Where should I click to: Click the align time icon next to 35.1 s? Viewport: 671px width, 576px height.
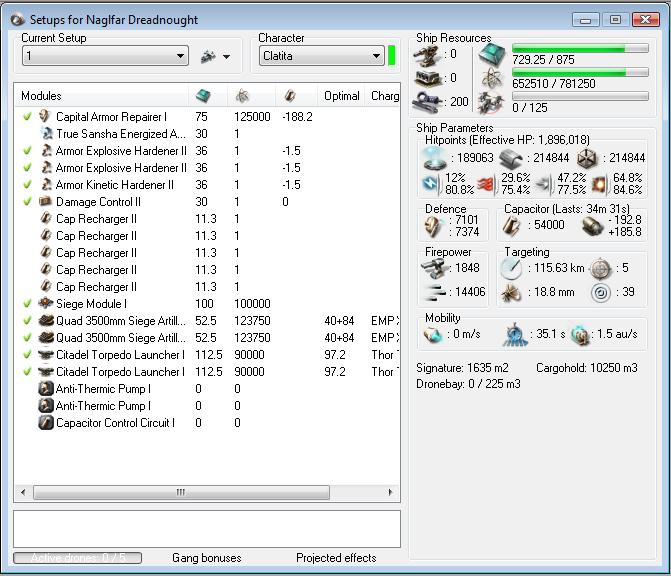click(514, 335)
